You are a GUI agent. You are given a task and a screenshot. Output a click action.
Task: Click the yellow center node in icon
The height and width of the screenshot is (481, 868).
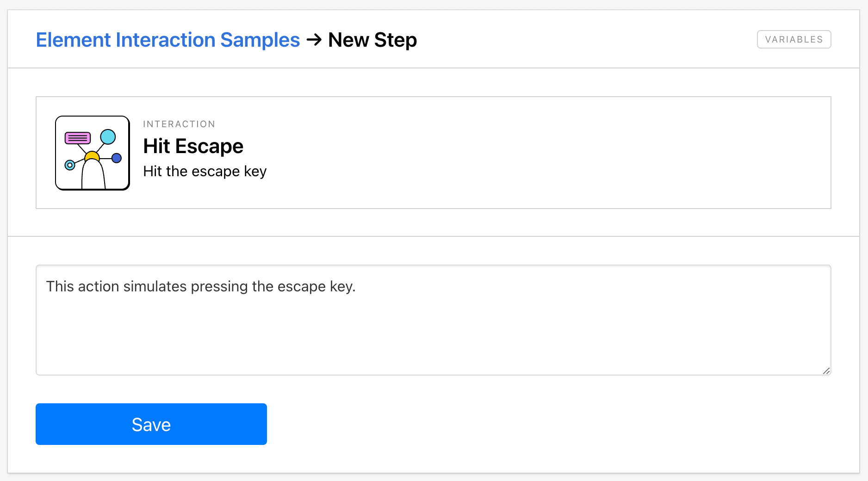point(92,156)
